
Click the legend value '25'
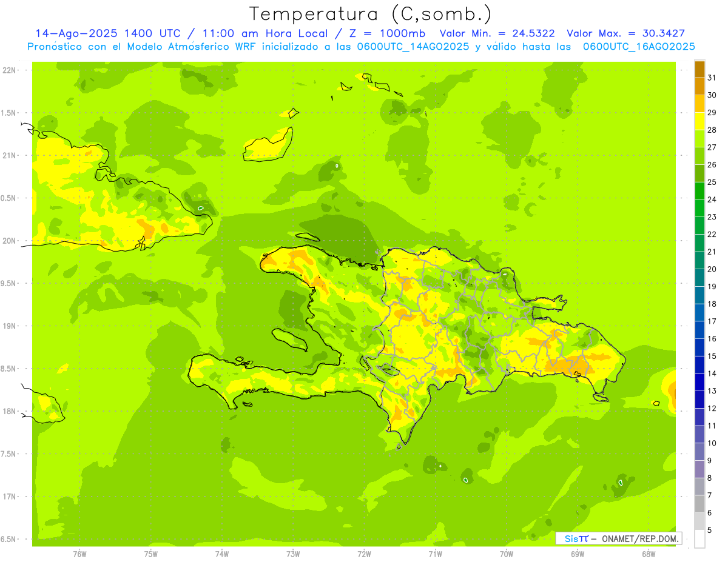tap(712, 182)
